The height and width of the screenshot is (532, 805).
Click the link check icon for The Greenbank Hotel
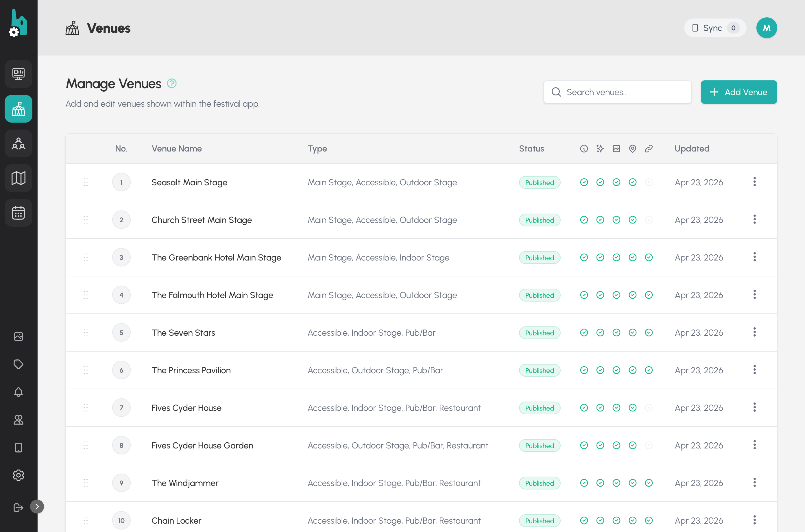(x=649, y=258)
